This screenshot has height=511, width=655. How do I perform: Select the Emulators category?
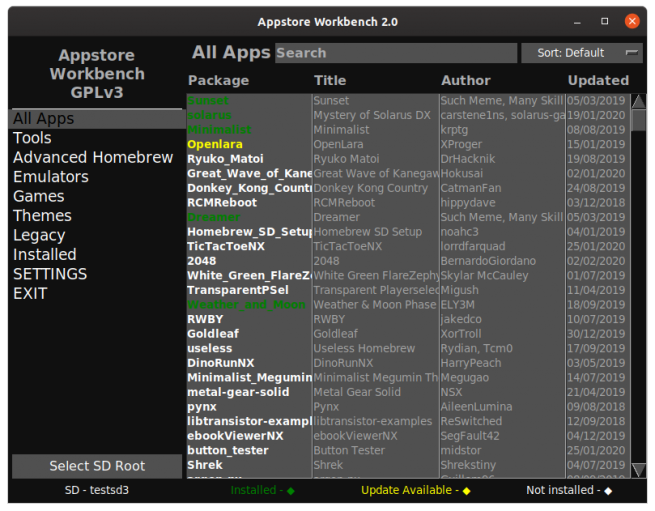(x=51, y=177)
